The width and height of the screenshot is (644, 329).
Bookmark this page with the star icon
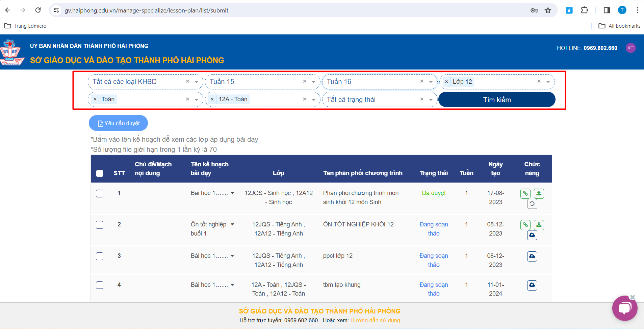click(548, 10)
